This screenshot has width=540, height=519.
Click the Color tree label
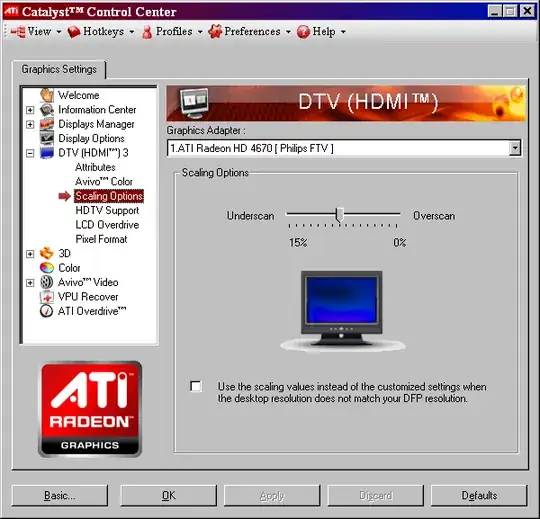[x=69, y=268]
